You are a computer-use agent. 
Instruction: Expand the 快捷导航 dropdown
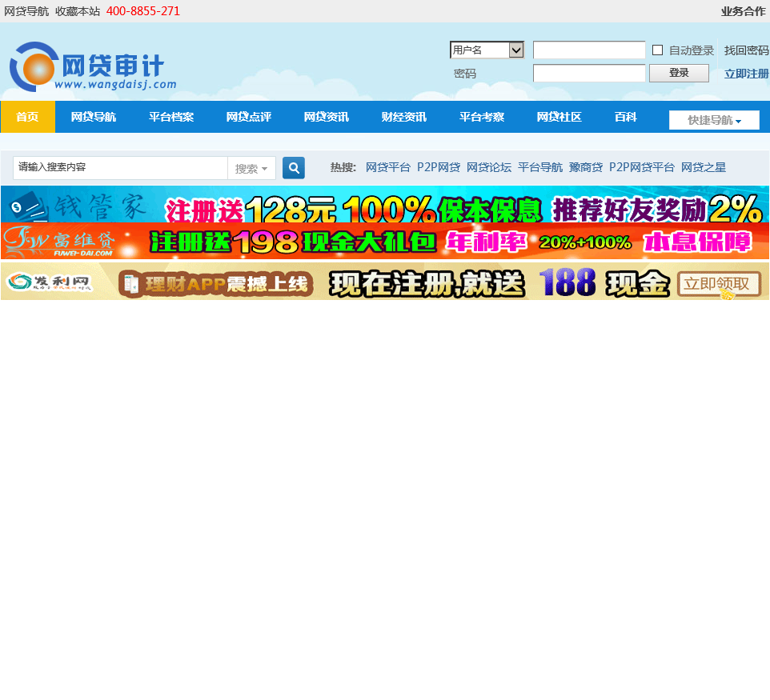point(714,120)
